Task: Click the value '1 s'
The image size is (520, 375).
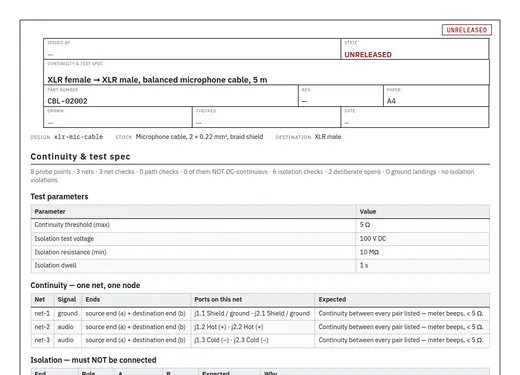Action: (364, 266)
